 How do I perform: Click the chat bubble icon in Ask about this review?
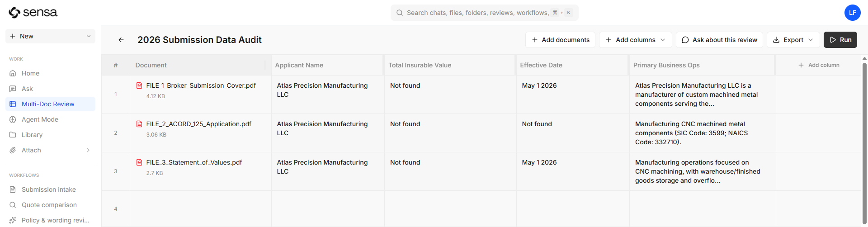(685, 40)
